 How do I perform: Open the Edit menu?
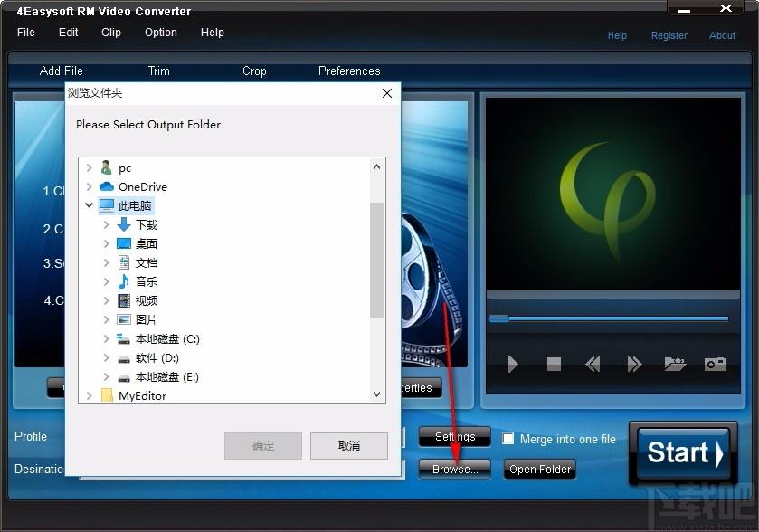[x=68, y=33]
